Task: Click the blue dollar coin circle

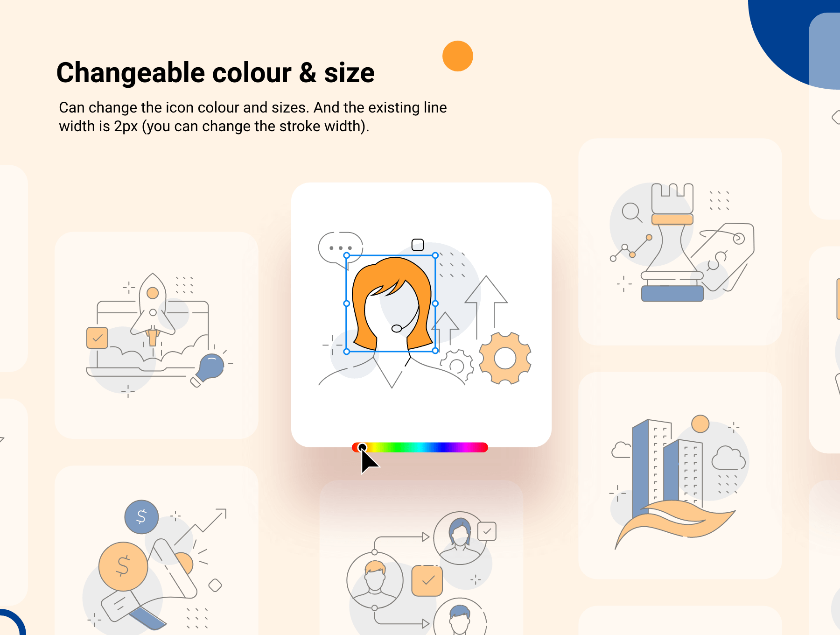Action: 141,517
